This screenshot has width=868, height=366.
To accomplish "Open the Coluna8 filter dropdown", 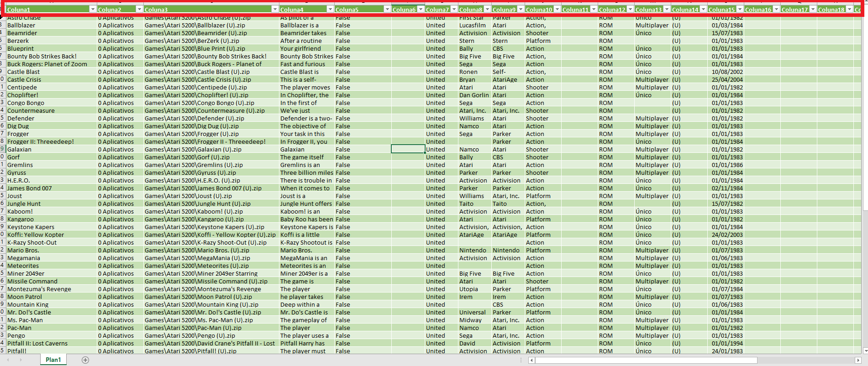I will [487, 9].
